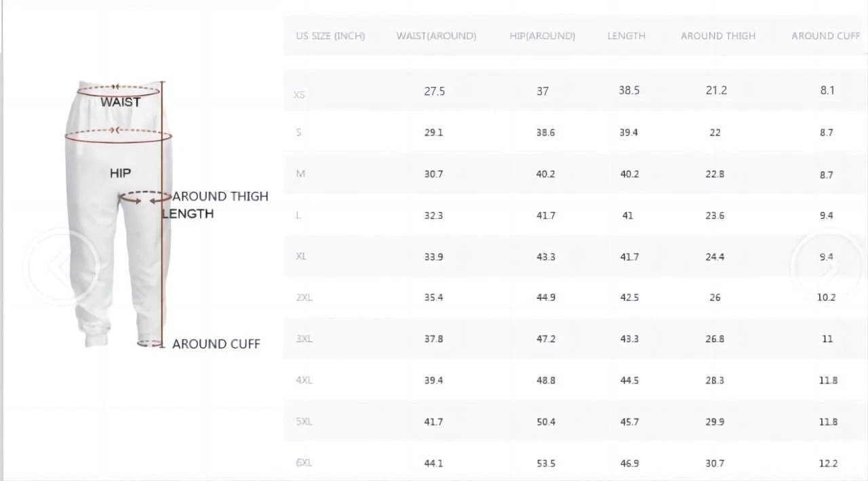This screenshot has height=481, width=868.
Task: Click hip value 53.5 for 6XL
Action: pos(545,463)
